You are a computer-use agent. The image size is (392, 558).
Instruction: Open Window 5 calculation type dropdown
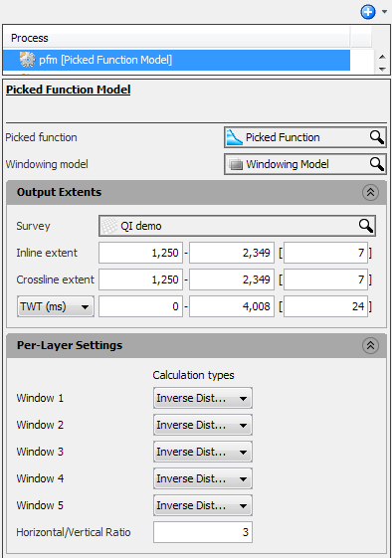click(203, 505)
